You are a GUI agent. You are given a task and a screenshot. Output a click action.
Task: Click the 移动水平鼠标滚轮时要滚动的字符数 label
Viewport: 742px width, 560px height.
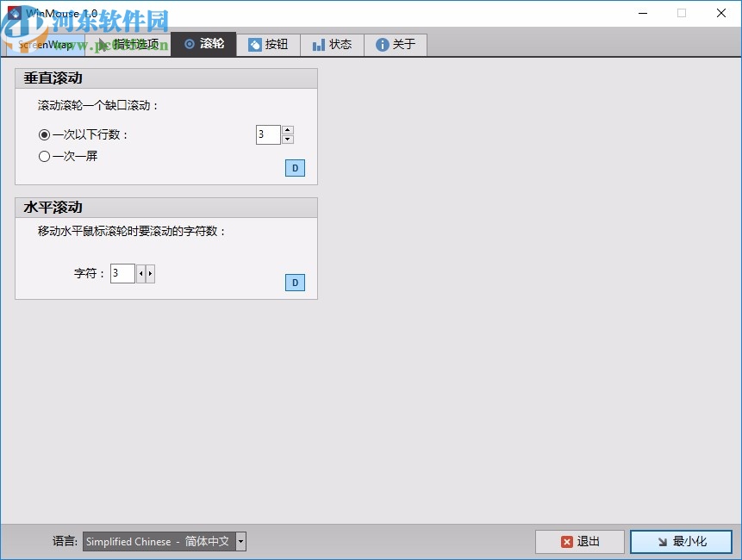(x=132, y=231)
